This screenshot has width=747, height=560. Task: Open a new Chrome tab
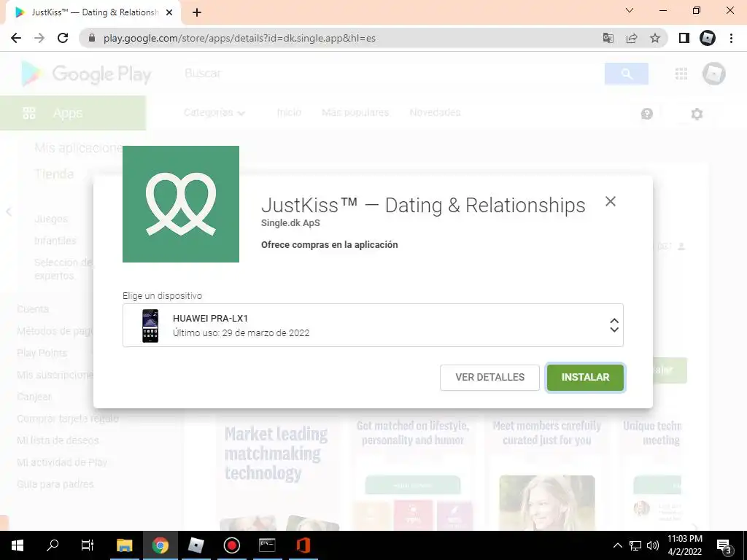[x=197, y=12]
